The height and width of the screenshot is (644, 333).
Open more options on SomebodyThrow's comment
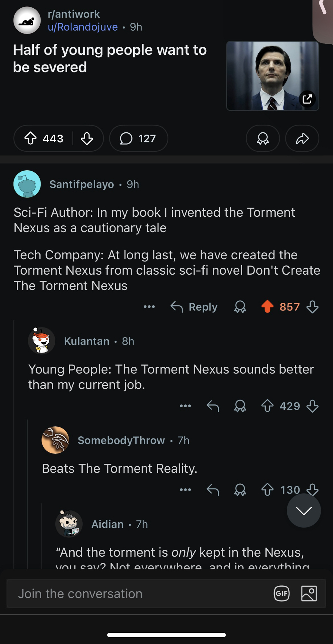[x=185, y=490]
